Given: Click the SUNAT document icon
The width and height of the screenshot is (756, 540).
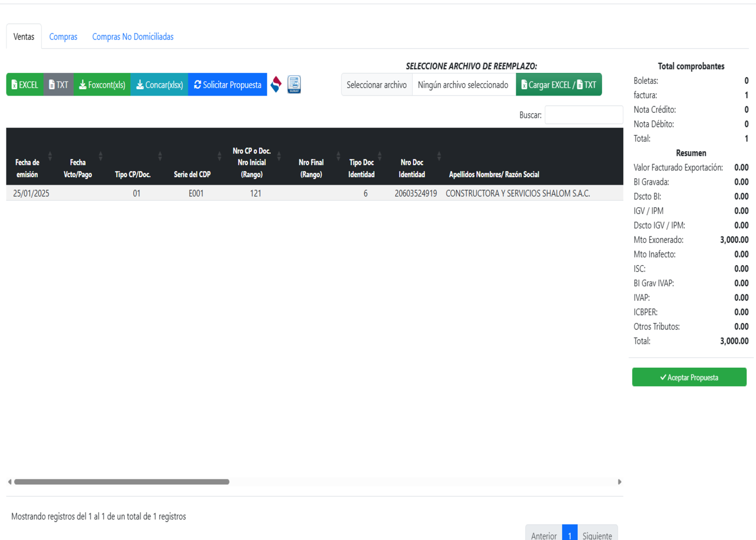Looking at the screenshot, I should coord(294,84).
